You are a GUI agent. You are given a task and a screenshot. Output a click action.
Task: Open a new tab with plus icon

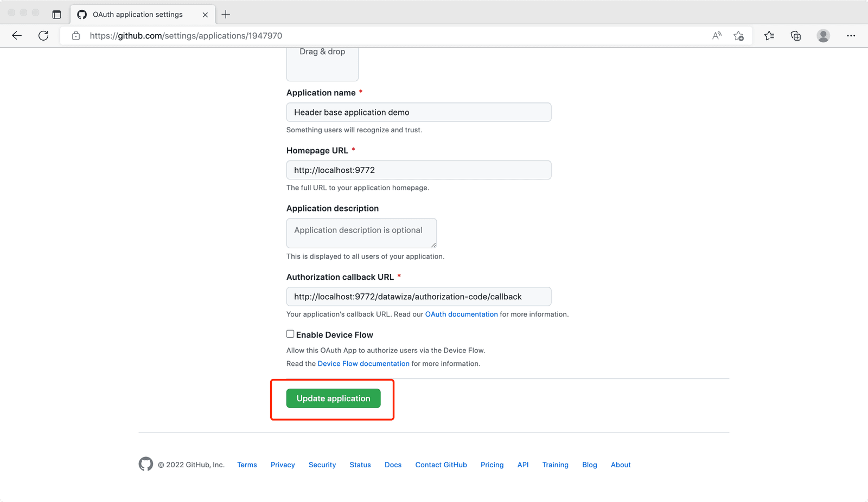(226, 15)
